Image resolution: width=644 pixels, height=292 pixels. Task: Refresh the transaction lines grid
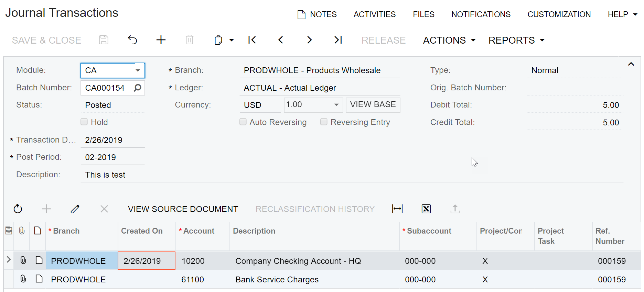pos(18,209)
